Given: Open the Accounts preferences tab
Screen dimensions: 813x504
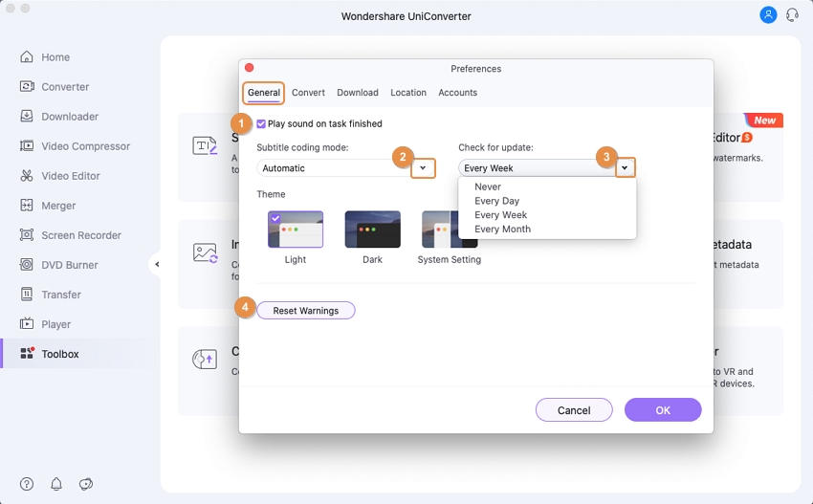Looking at the screenshot, I should 457,93.
